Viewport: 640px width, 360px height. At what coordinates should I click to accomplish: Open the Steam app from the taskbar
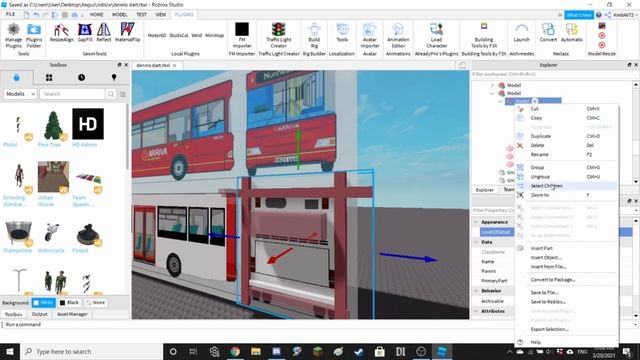(359, 351)
